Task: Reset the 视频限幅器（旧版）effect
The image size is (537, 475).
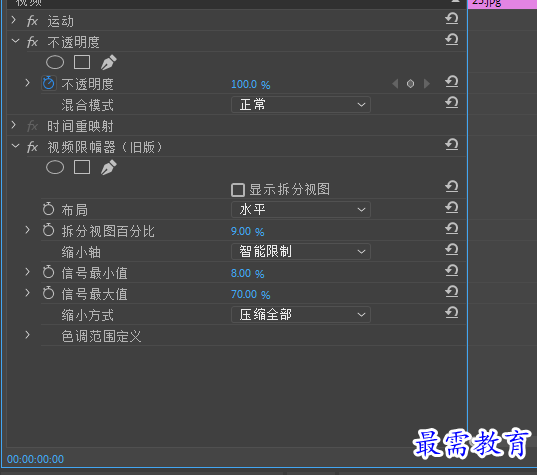Action: pyautogui.click(x=452, y=145)
